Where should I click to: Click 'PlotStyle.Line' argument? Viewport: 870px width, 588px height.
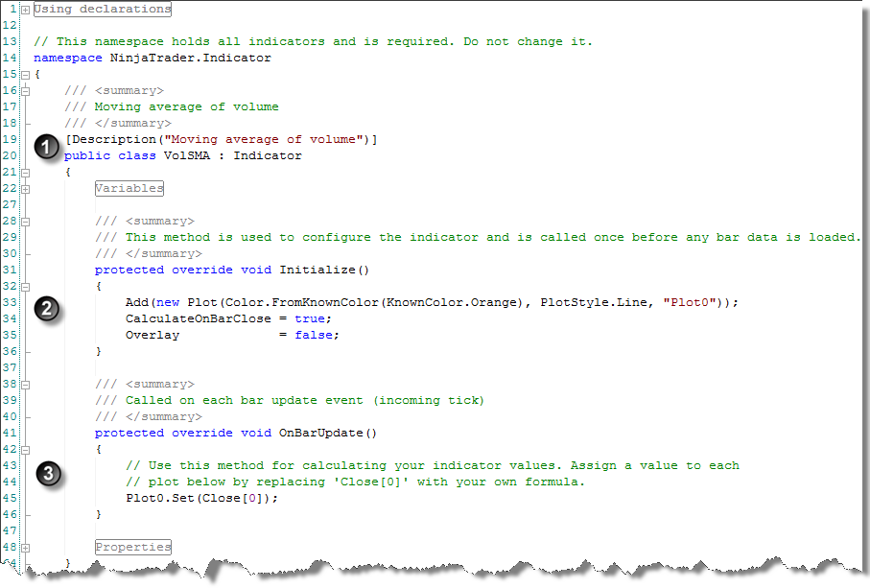(594, 302)
